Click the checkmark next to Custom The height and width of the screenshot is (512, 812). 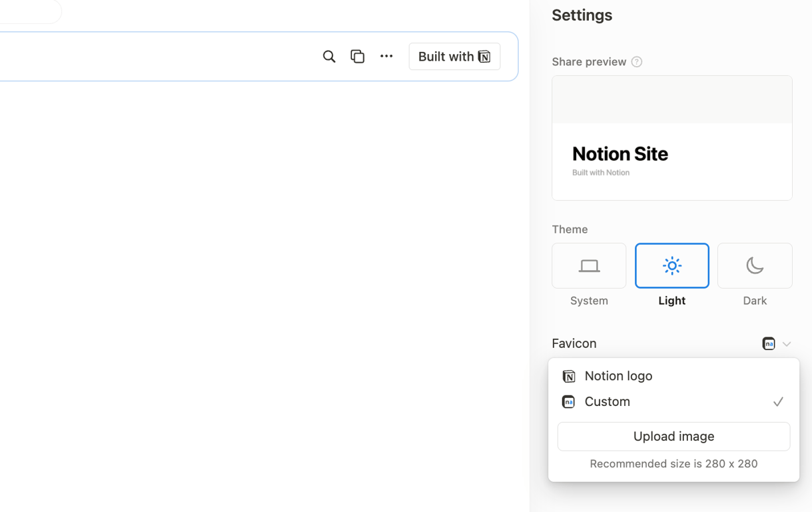[778, 401]
